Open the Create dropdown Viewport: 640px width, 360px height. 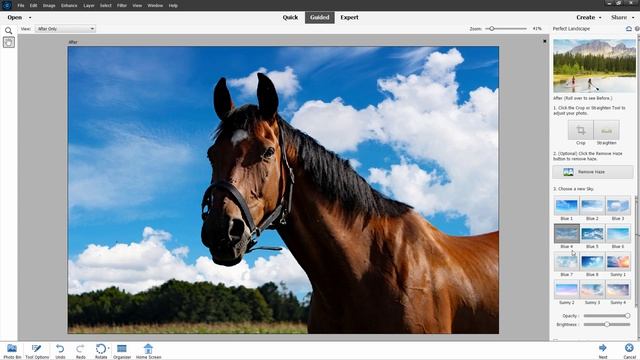pos(589,18)
